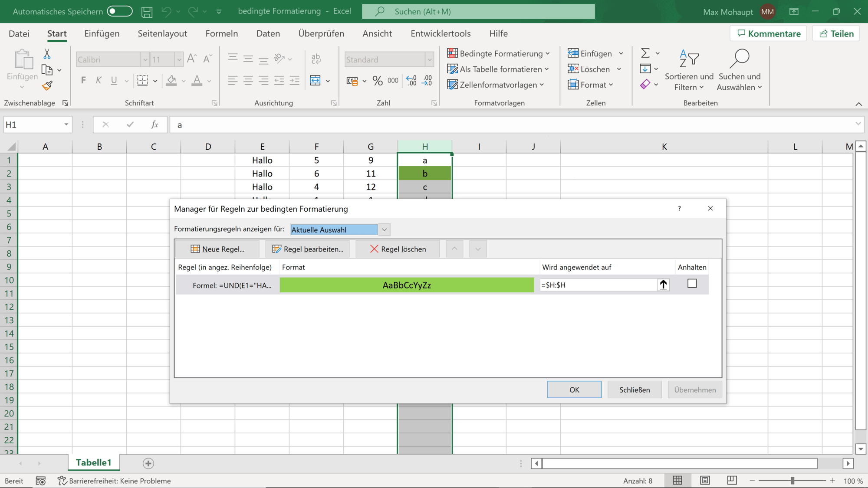Image resolution: width=868 pixels, height=488 pixels.
Task: Open the Aktuelle Auswahl dropdown
Action: pos(384,229)
